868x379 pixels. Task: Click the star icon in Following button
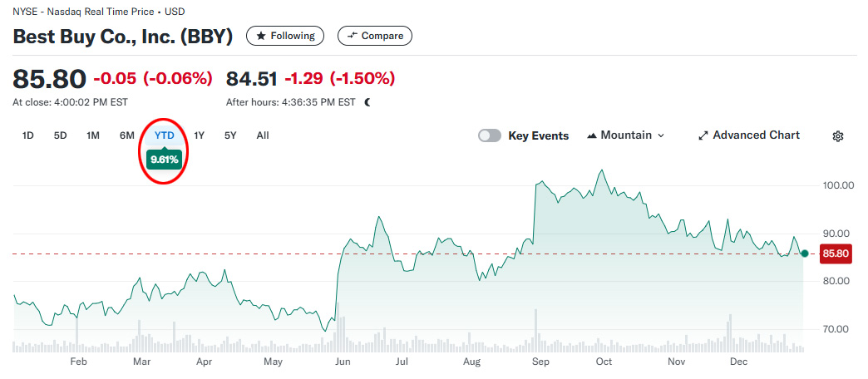(261, 36)
